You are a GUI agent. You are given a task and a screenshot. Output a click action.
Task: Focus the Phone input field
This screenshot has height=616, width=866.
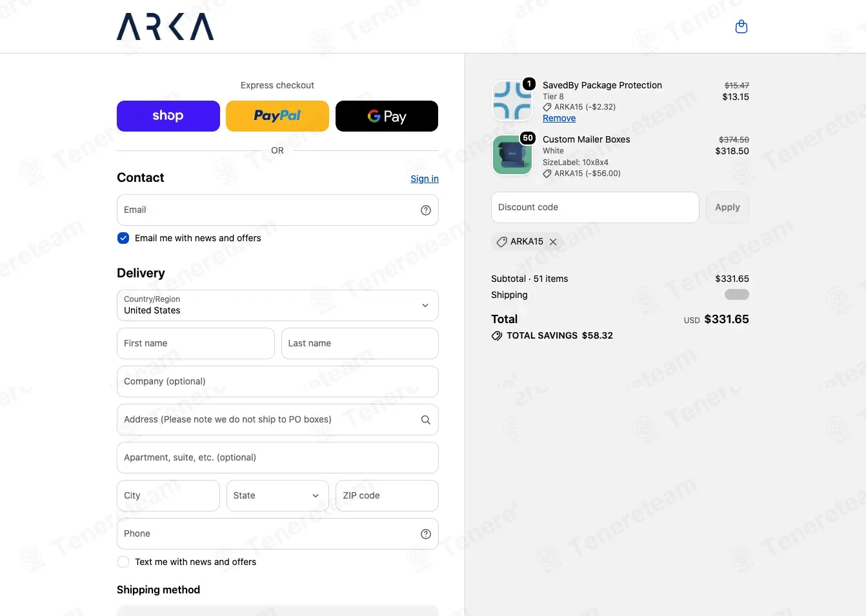click(277, 533)
